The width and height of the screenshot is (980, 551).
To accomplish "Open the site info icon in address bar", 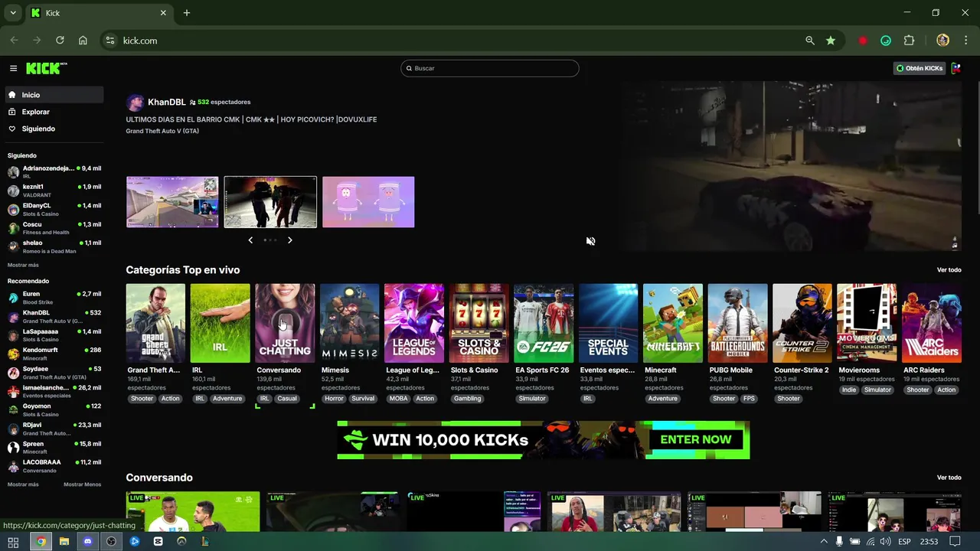I will click(110, 41).
